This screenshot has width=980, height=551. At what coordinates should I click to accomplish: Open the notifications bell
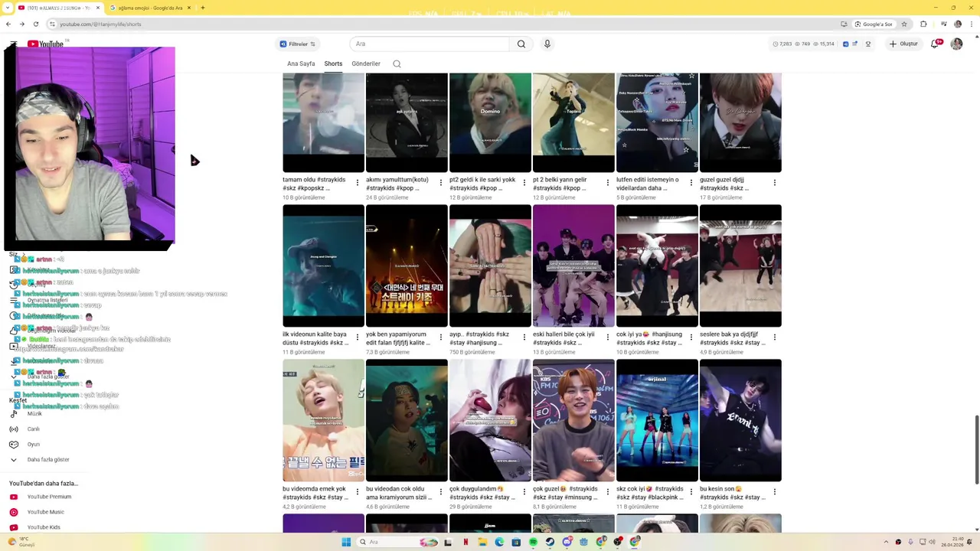[936, 44]
